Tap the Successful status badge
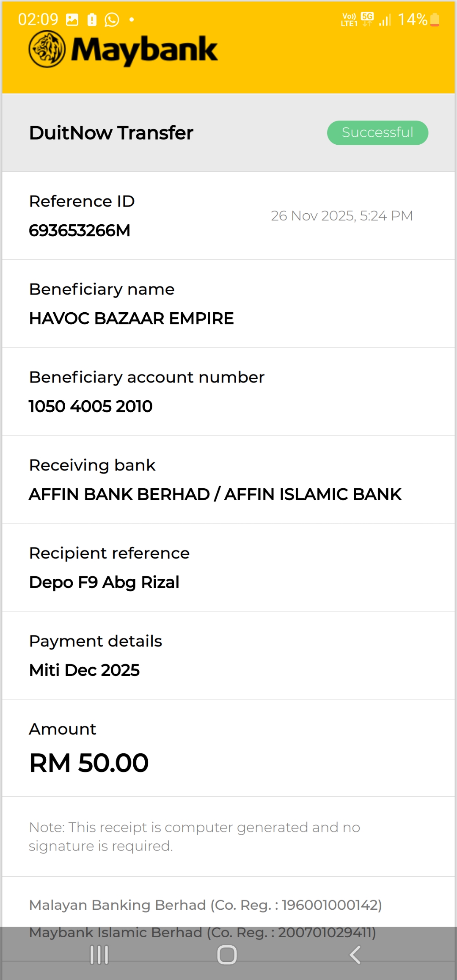Viewport: 457px width, 980px height. 377,132
